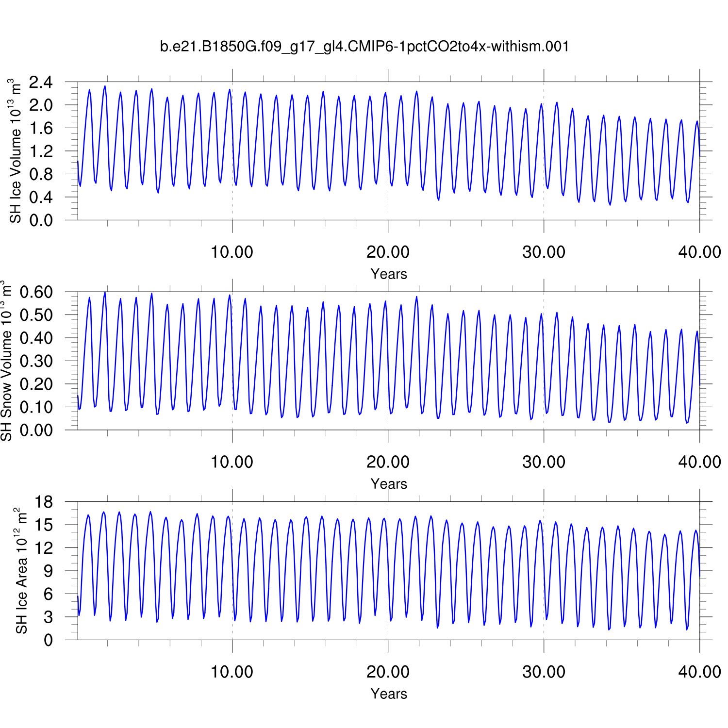Click the 40.00 tick label below ice volume plot

(699, 252)
